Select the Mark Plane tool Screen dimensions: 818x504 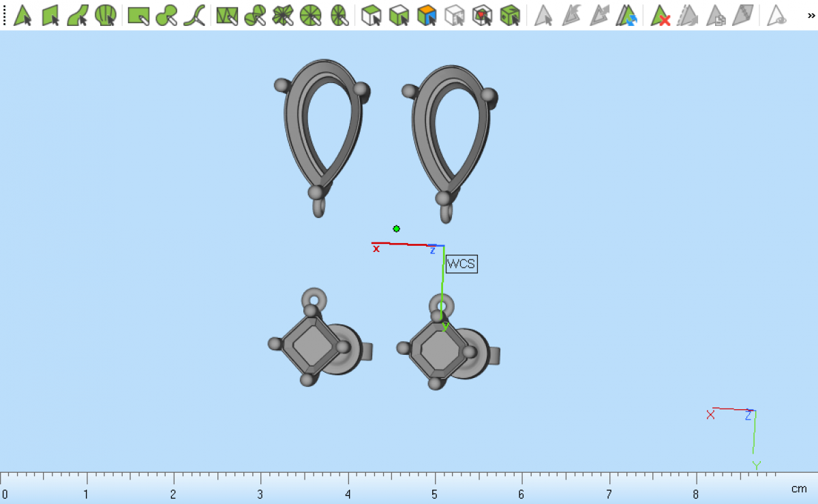click(50, 15)
